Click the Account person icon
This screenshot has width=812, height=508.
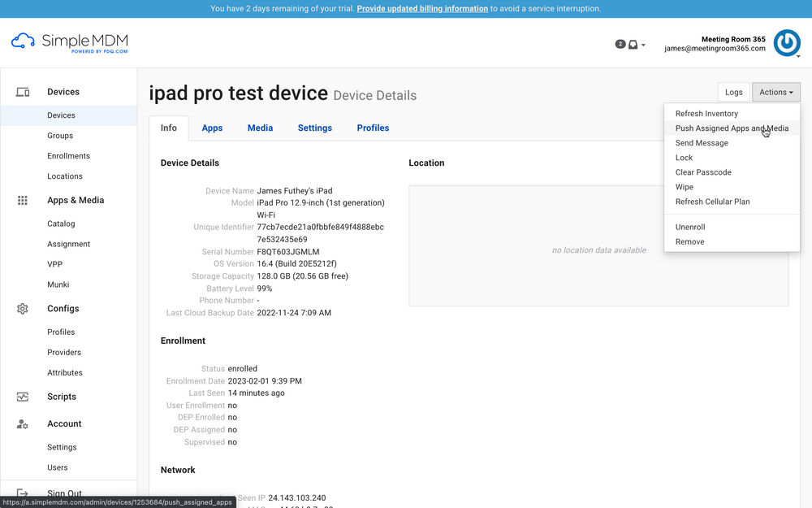point(22,423)
